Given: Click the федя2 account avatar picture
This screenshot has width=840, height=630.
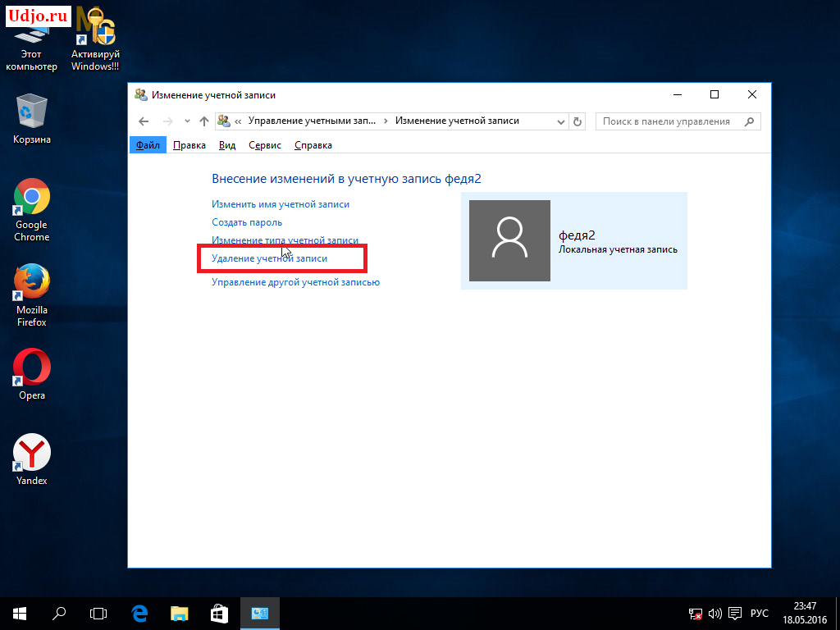Looking at the screenshot, I should click(509, 240).
